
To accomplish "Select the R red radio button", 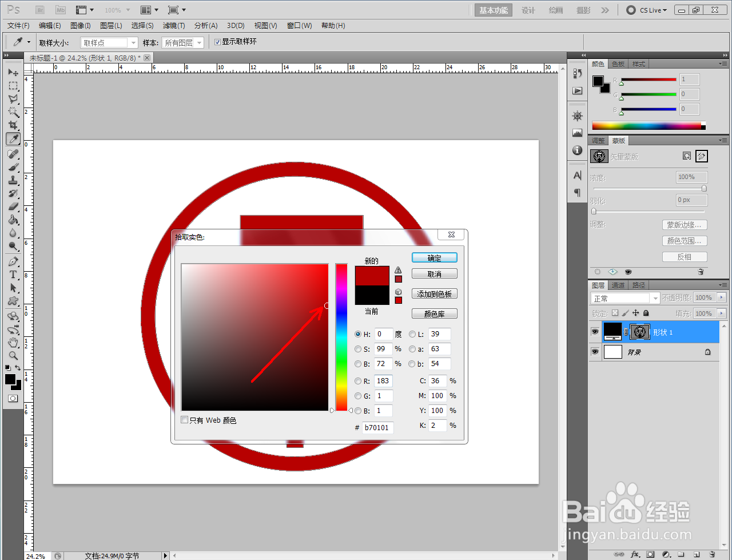I will [358, 381].
